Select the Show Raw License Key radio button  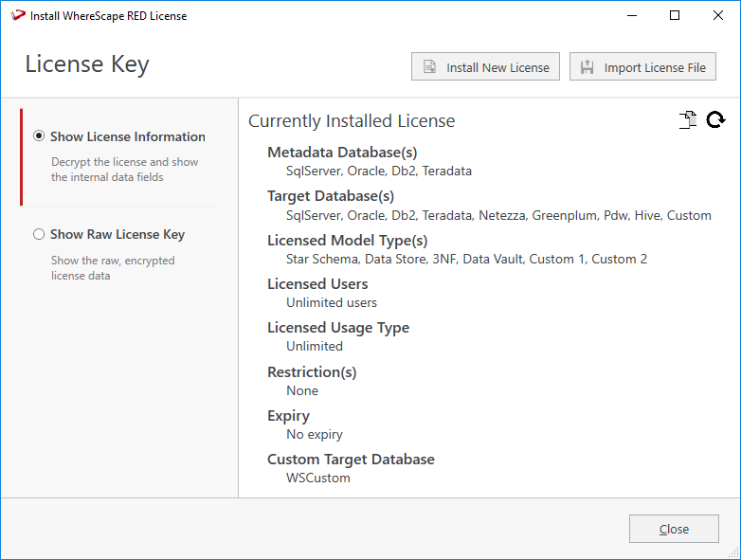pyautogui.click(x=39, y=234)
